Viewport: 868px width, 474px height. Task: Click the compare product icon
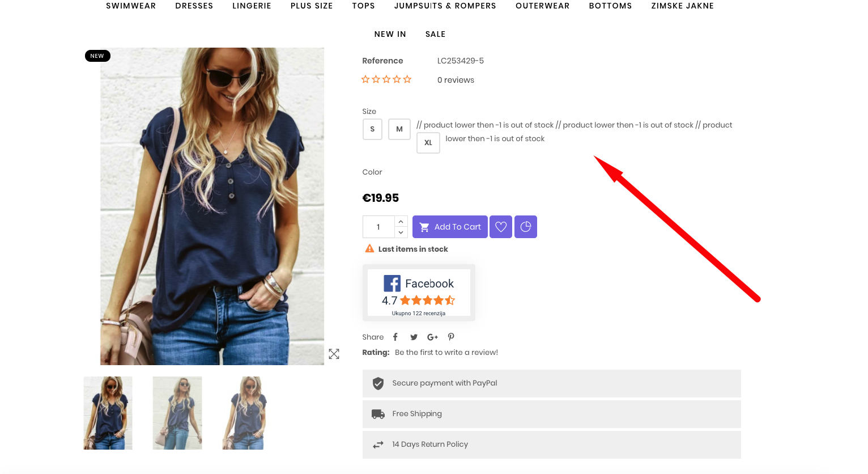tap(526, 227)
